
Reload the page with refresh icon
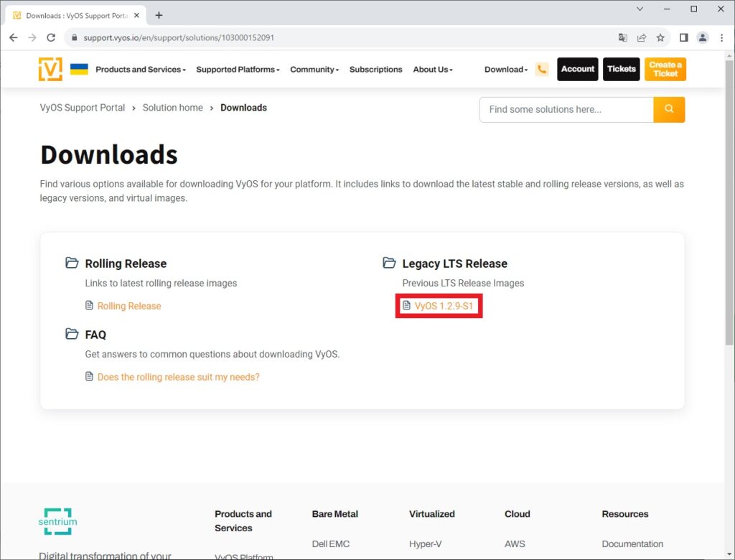pos(51,37)
